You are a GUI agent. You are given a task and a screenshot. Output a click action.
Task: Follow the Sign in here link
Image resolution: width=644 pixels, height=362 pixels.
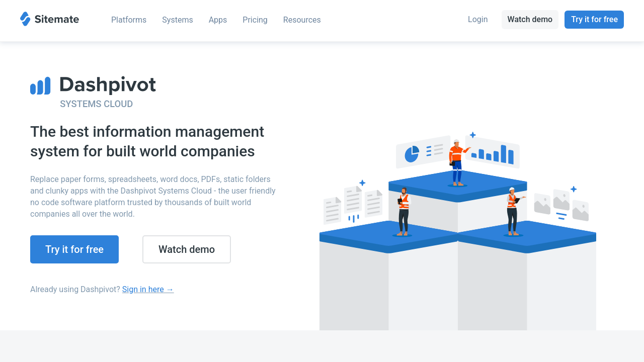[x=147, y=289]
